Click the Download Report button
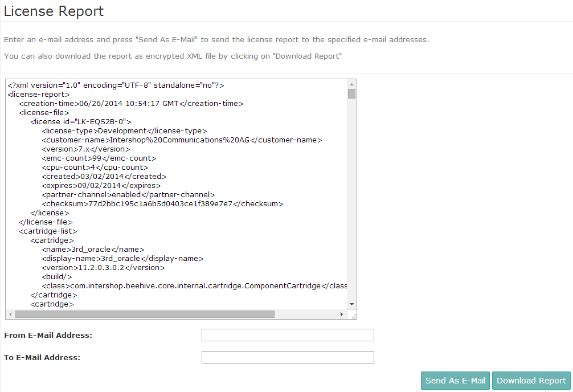Screen dimensions: 573x392 [x=531, y=381]
